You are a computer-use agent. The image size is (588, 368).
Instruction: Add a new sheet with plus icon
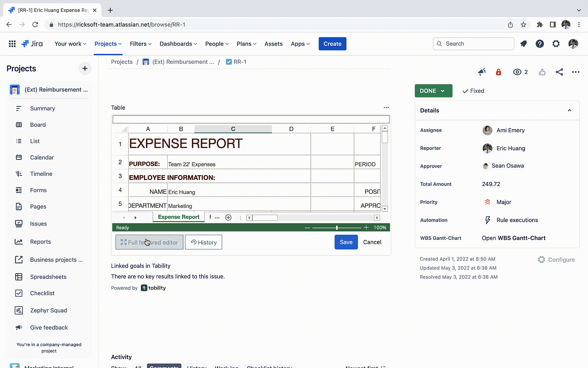[228, 217]
